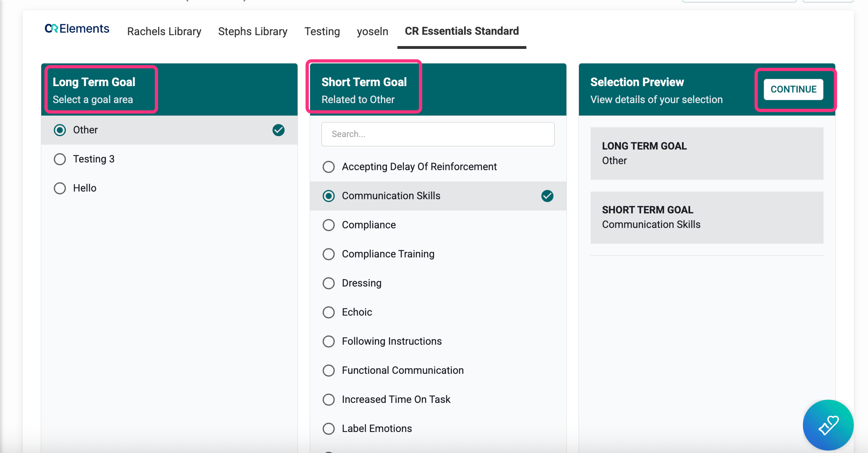Image resolution: width=868 pixels, height=453 pixels.
Task: Click the Long Term Goal panel header
Action: pyautogui.click(x=169, y=89)
